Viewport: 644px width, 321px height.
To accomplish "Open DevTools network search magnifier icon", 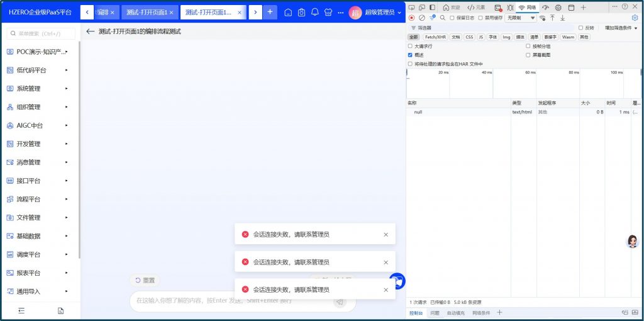I will pyautogui.click(x=443, y=18).
